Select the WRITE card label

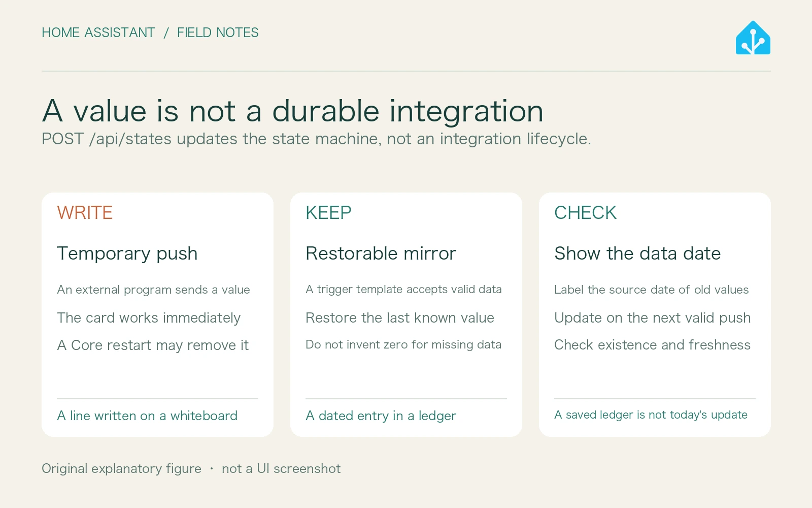coord(85,212)
